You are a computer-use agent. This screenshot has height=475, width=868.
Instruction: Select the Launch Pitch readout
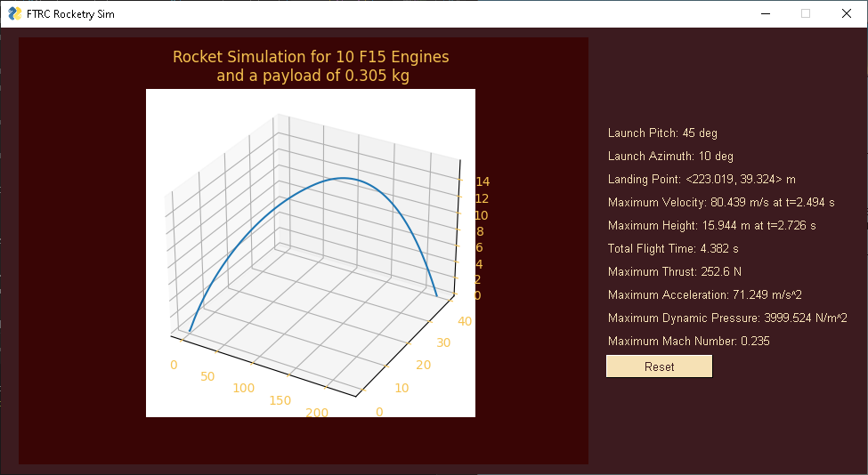662,133
